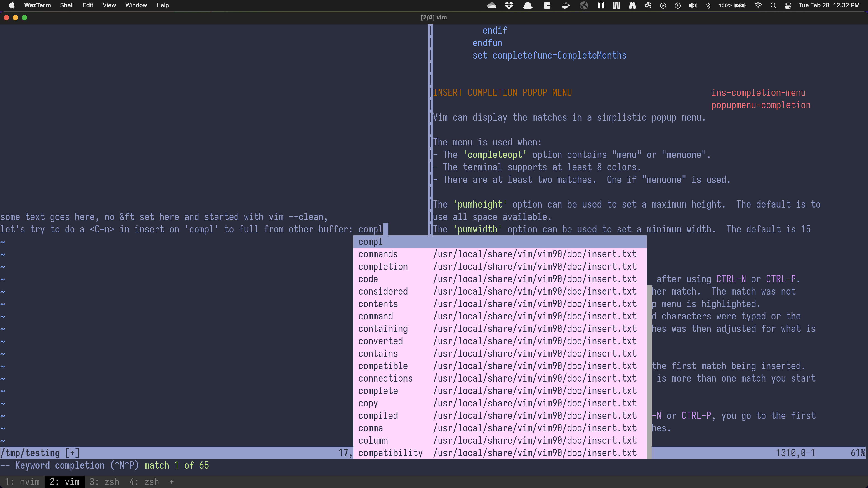Click the Spotlight search magnifier icon
This screenshot has height=488, width=868.
click(x=773, y=5)
